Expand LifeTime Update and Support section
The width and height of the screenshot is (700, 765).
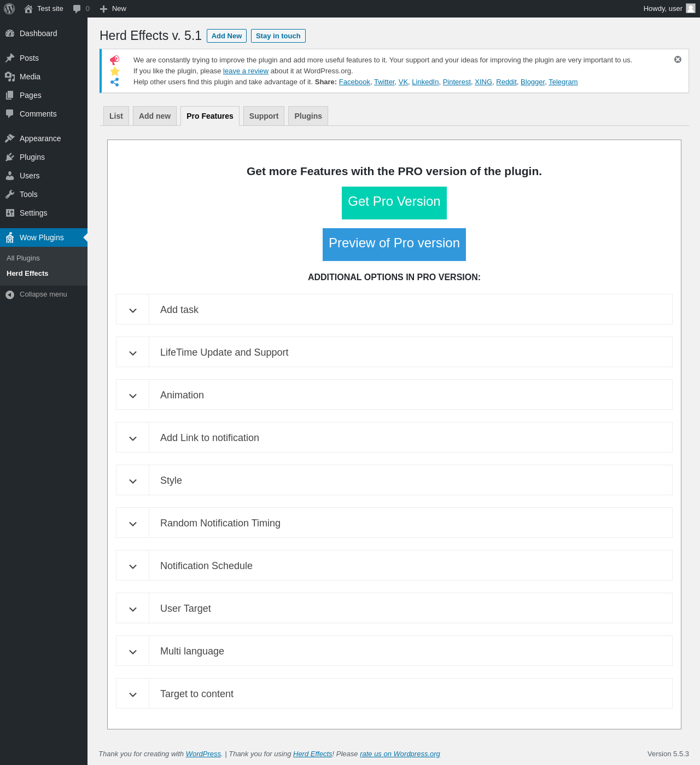click(394, 352)
